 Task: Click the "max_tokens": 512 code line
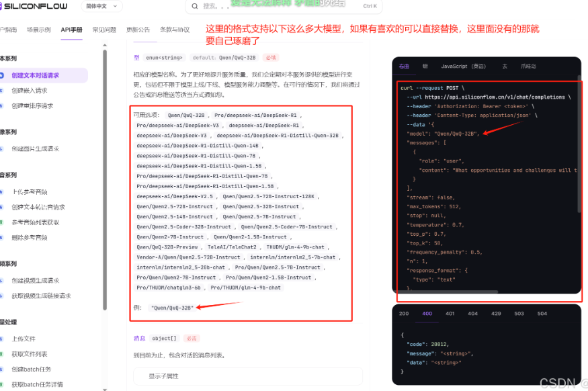(434, 206)
